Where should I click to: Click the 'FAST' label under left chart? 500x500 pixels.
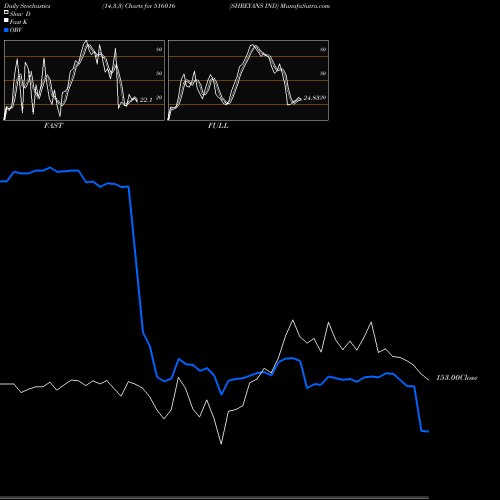click(53, 126)
